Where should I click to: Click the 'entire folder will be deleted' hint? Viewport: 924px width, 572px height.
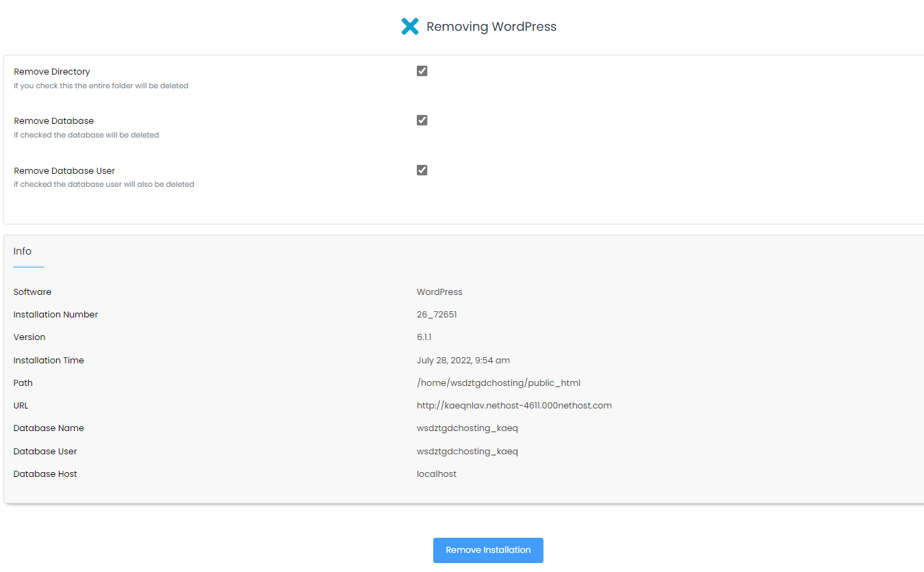(101, 86)
